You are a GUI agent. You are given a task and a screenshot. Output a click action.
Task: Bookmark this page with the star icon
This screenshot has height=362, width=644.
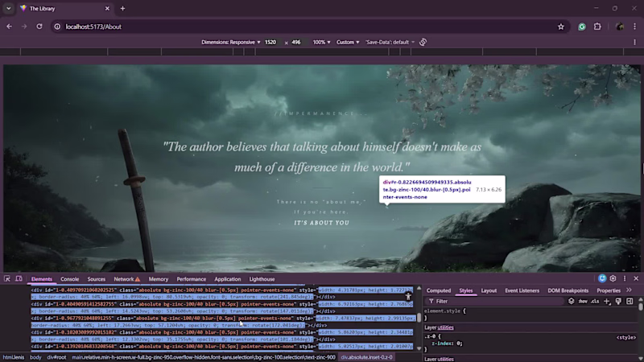coord(561,27)
